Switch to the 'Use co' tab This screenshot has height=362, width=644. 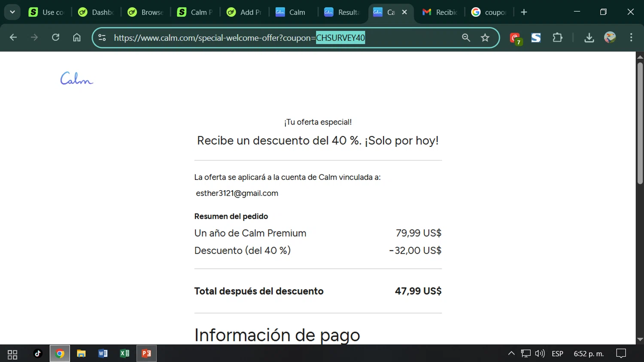point(47,12)
